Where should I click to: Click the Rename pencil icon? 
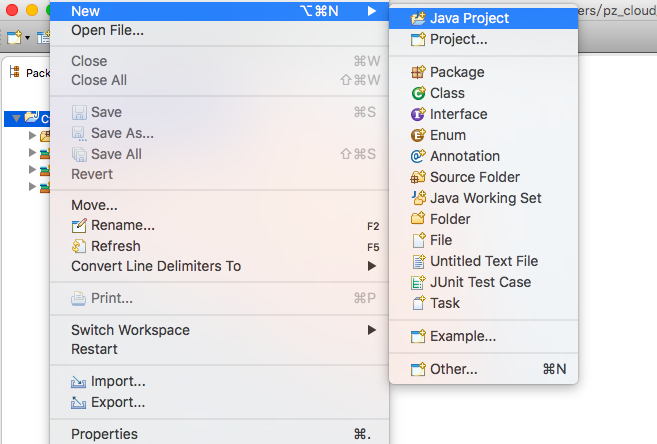click(x=79, y=226)
